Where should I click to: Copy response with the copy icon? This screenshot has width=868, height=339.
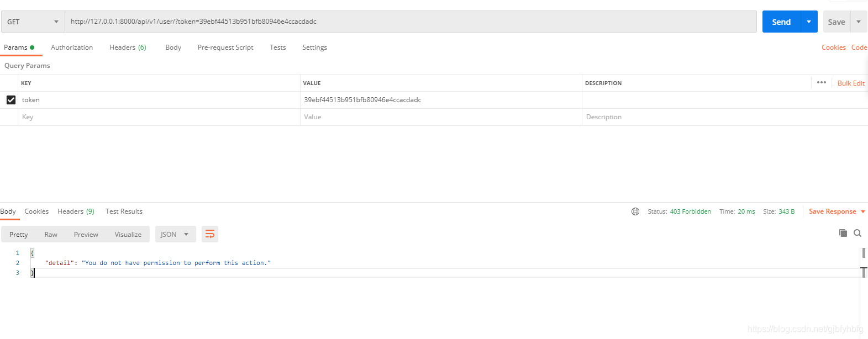(x=843, y=233)
